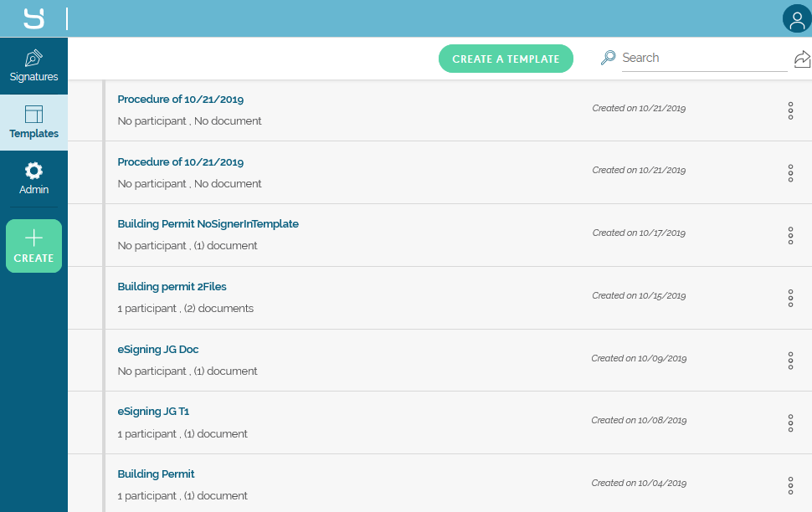The image size is (812, 512).
Task: Open the Building permit 2Files template
Action: [172, 286]
